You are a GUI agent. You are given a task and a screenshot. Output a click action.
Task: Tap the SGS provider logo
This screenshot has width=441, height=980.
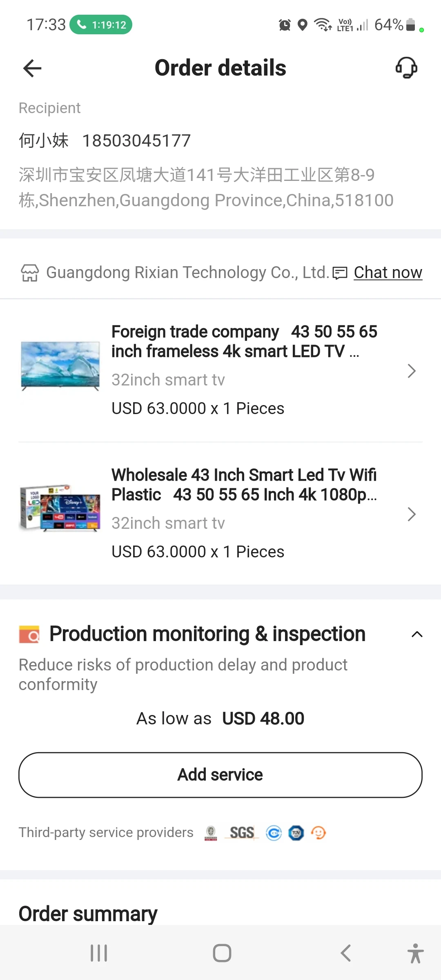tap(242, 833)
